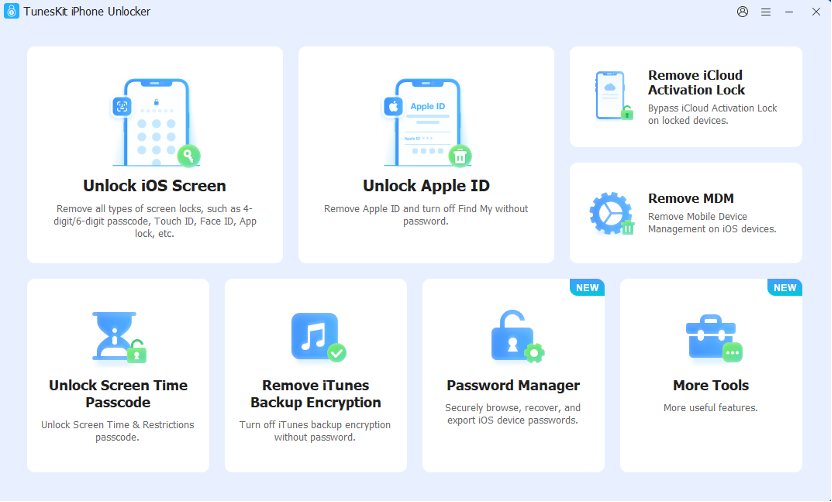Open Remove iCloud Activation Lock heading
This screenshot has height=502, width=832.
click(x=696, y=83)
